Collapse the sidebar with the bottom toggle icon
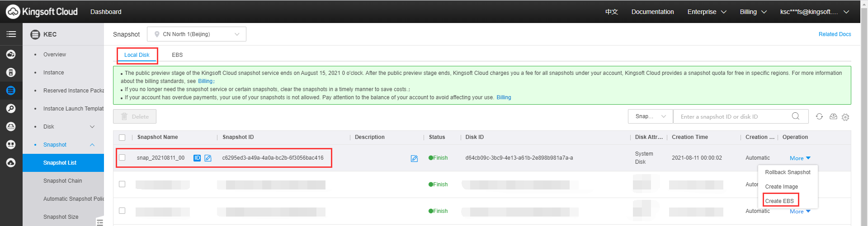 coord(100,222)
